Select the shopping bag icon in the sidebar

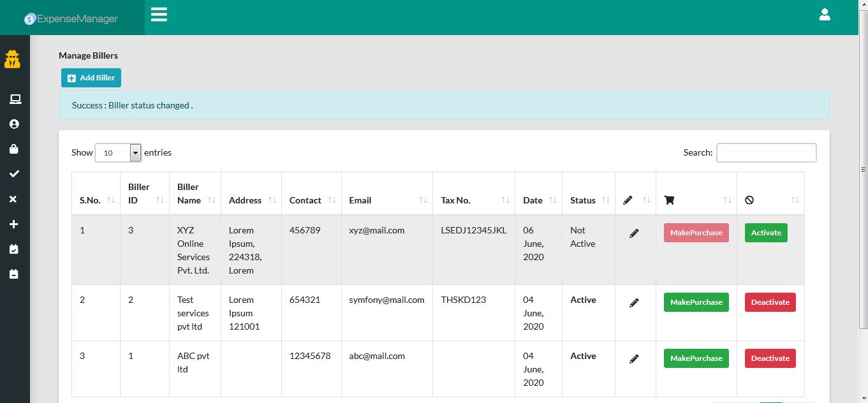tap(14, 149)
